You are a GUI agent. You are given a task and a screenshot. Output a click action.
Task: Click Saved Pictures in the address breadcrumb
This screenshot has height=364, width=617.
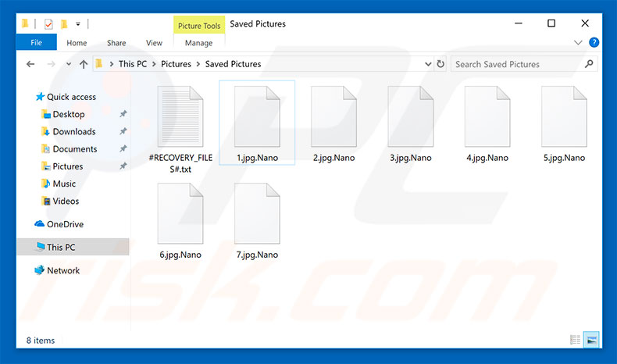coord(233,64)
